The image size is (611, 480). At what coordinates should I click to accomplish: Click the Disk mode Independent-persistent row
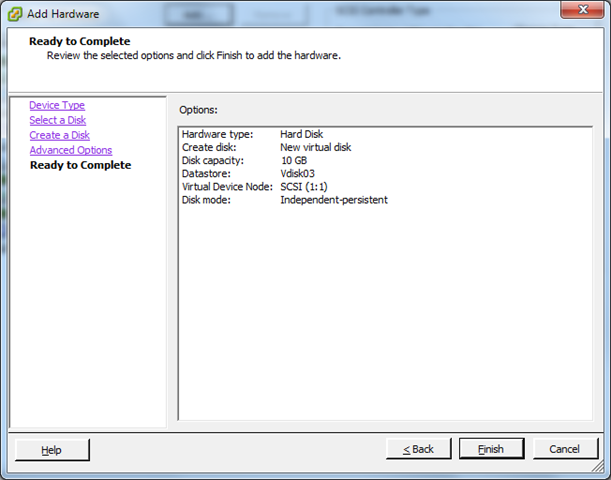pos(285,200)
